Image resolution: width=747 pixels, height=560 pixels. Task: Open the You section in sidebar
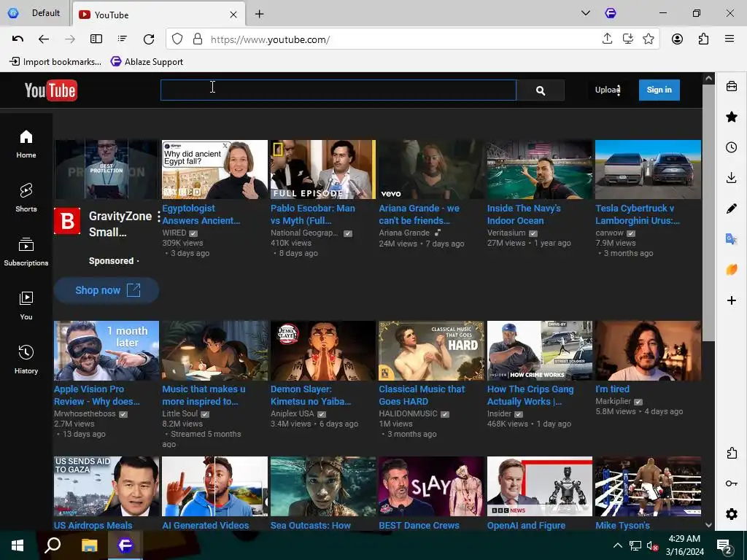(x=26, y=306)
